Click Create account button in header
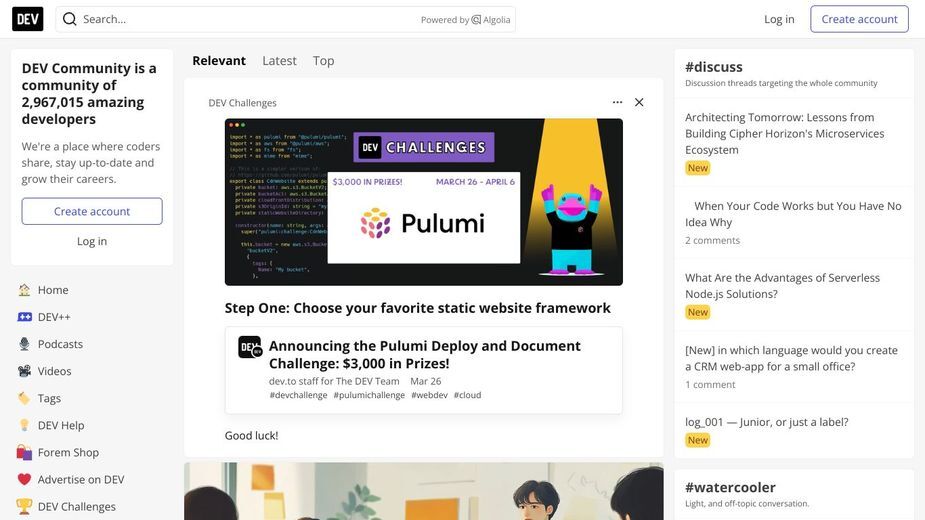This screenshot has width=925, height=520. tap(859, 19)
